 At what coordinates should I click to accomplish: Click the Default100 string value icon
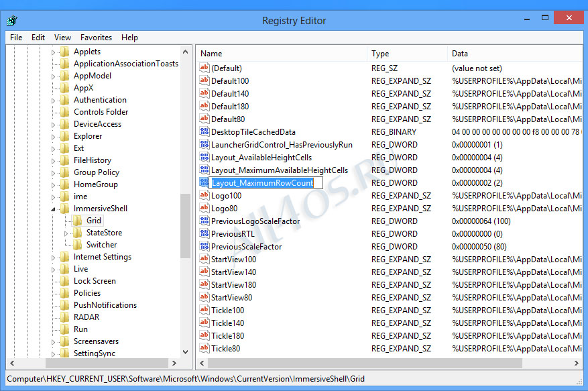click(204, 80)
